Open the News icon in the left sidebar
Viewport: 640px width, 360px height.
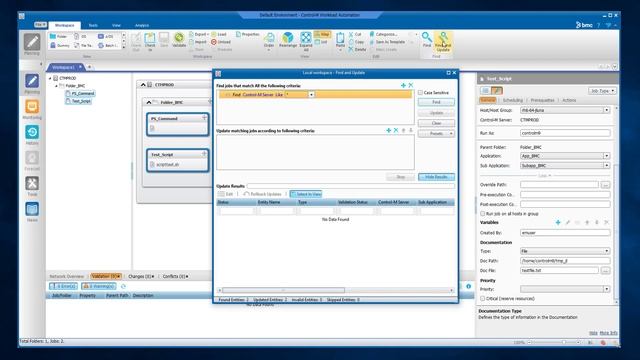pos(32,209)
